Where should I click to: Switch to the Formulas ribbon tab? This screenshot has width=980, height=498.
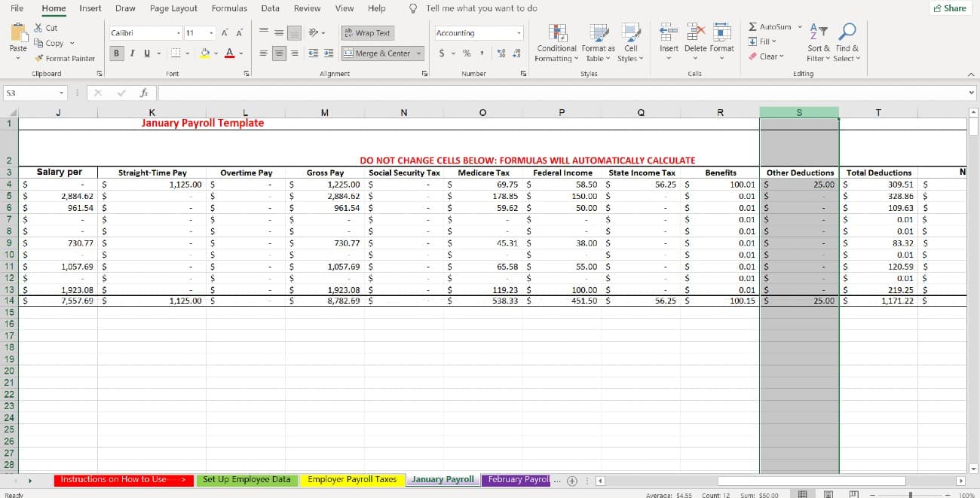point(229,8)
